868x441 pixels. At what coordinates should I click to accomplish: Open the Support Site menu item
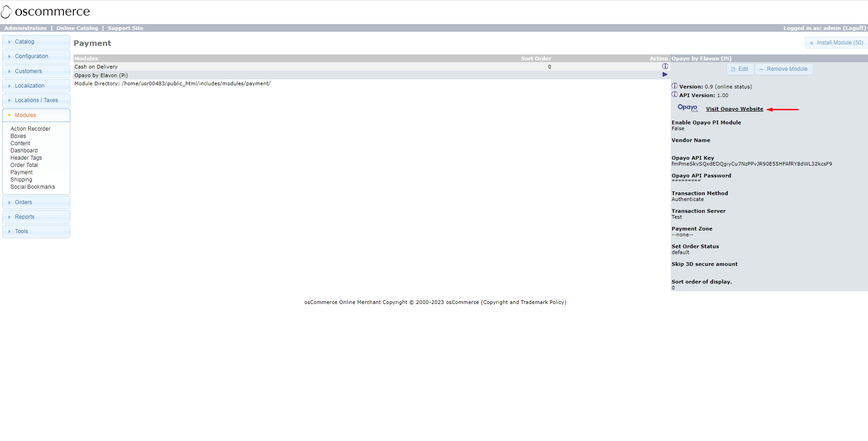(x=125, y=28)
